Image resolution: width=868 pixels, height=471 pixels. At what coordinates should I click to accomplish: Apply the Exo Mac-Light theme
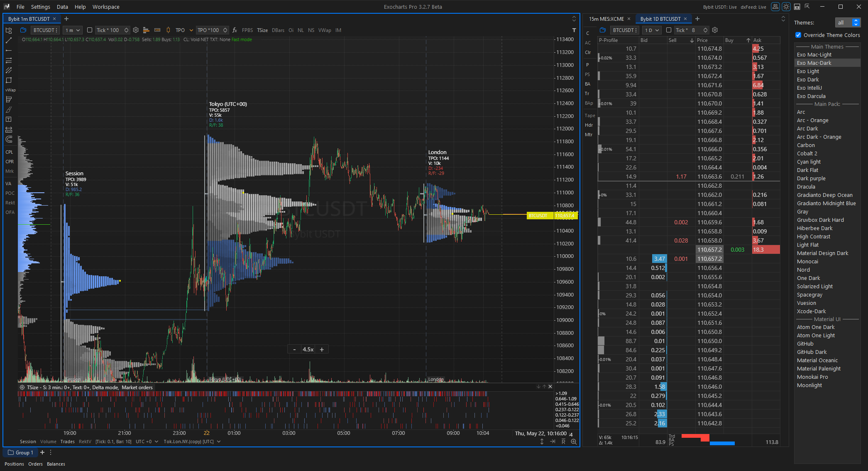pyautogui.click(x=814, y=54)
